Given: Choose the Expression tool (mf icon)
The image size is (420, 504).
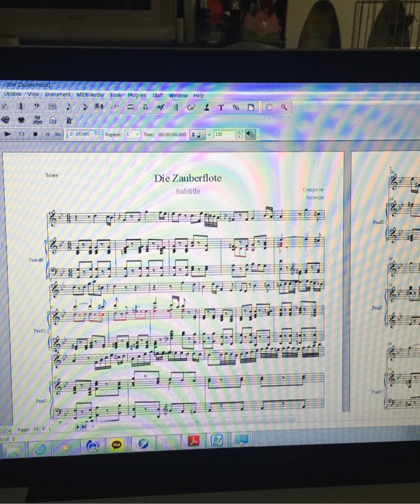Looking at the screenshot, I should 160,107.
